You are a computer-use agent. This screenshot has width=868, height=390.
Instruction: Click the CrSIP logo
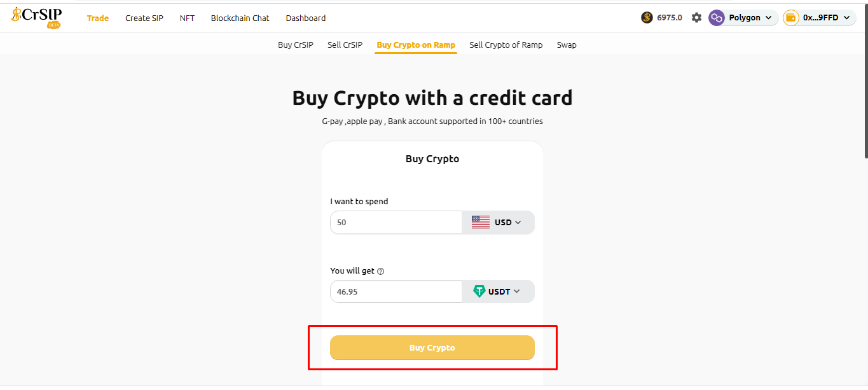point(36,17)
